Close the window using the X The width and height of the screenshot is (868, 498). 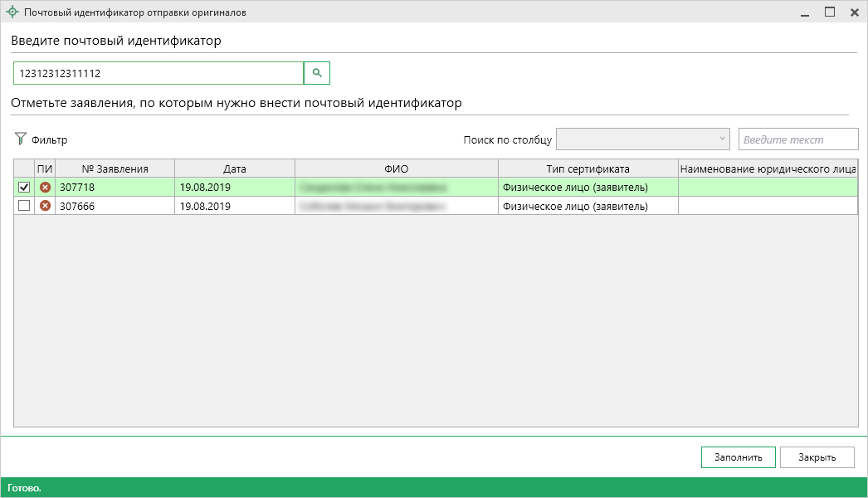pos(853,12)
